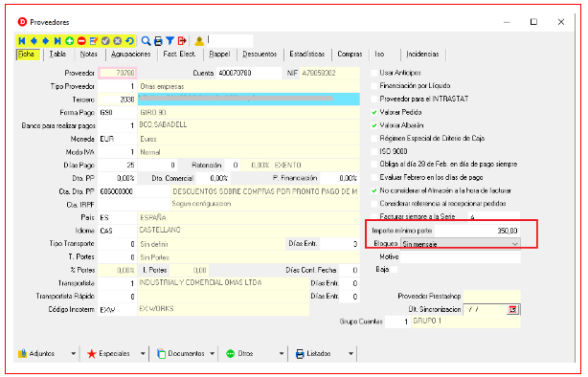The height and width of the screenshot is (377, 588).
Task: Click the Proveedores window logo icon
Action: [22, 22]
